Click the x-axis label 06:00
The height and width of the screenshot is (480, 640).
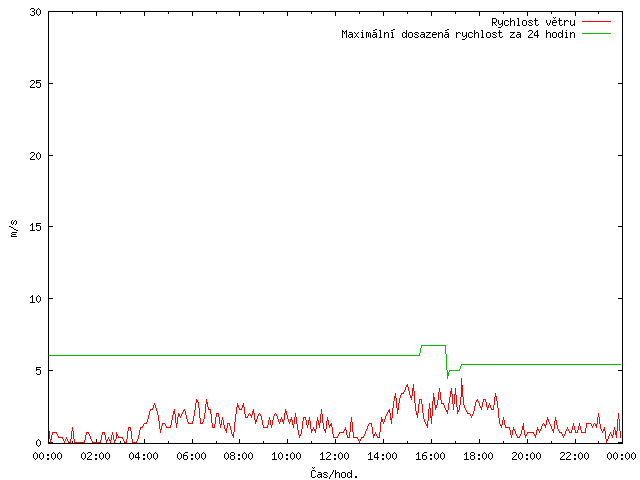[191, 456]
